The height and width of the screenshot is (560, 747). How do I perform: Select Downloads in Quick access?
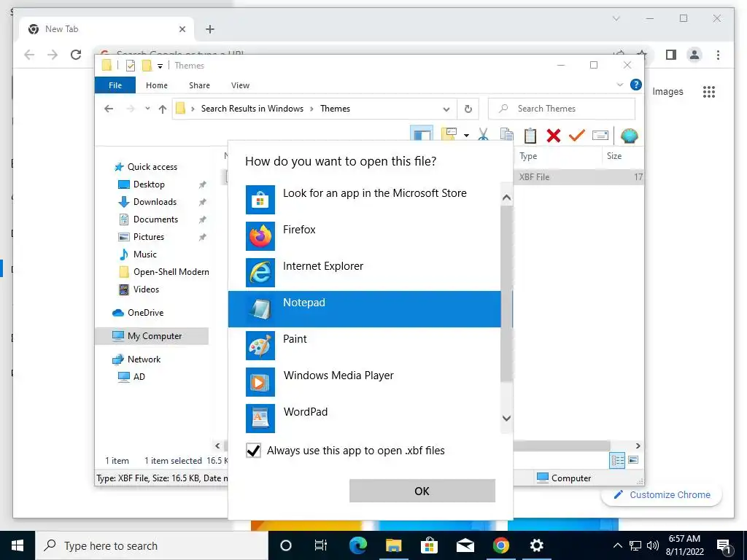(x=155, y=202)
